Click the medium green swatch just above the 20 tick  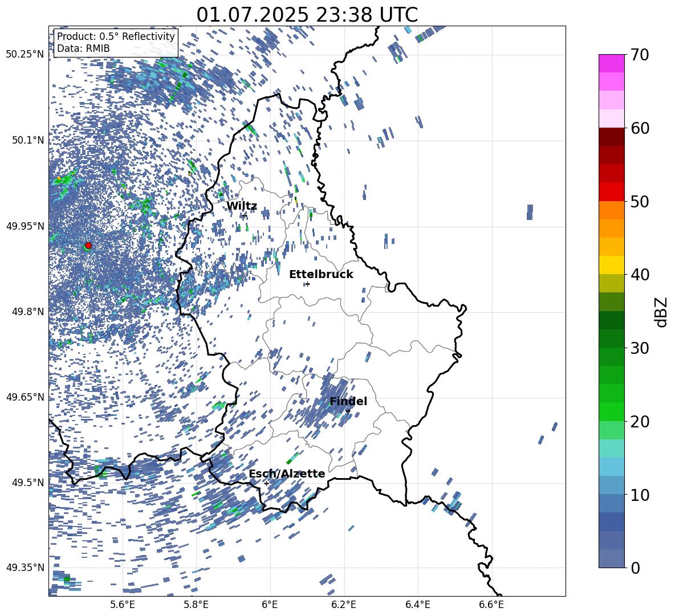(611, 411)
